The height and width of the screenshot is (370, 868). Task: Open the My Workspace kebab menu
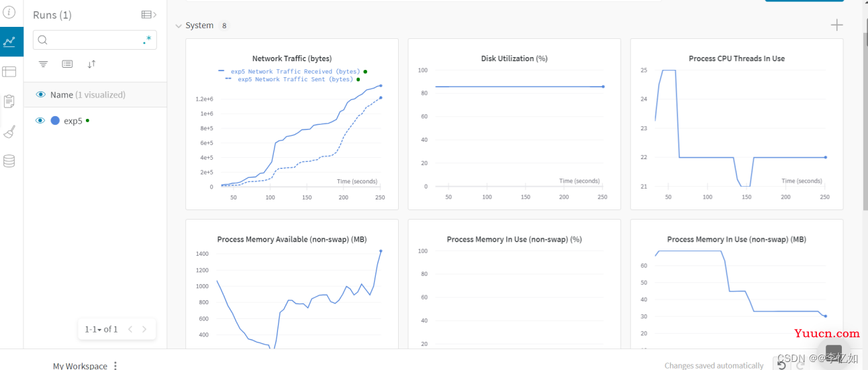115,366
